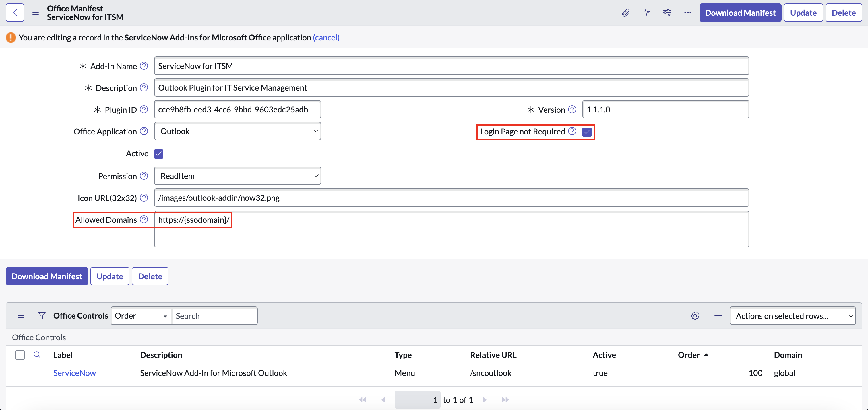868x410 pixels.
Task: Show help for Permission field
Action: pos(144,176)
